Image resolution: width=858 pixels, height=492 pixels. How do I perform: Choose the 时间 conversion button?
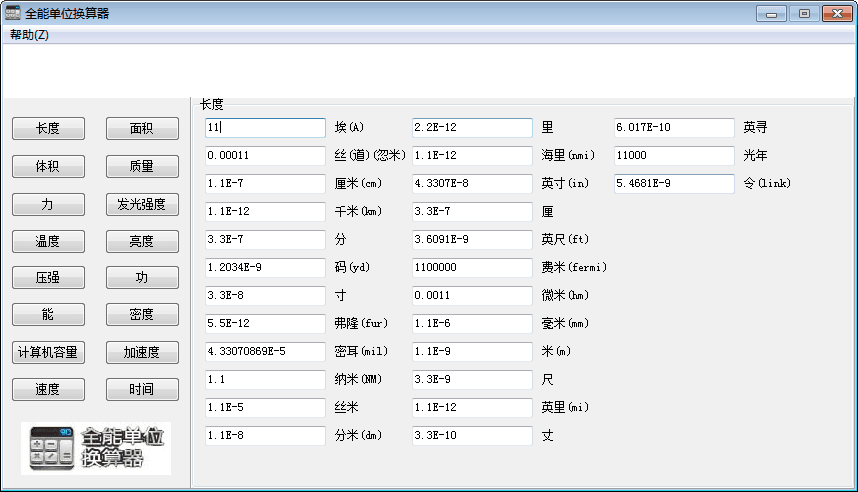(x=142, y=389)
